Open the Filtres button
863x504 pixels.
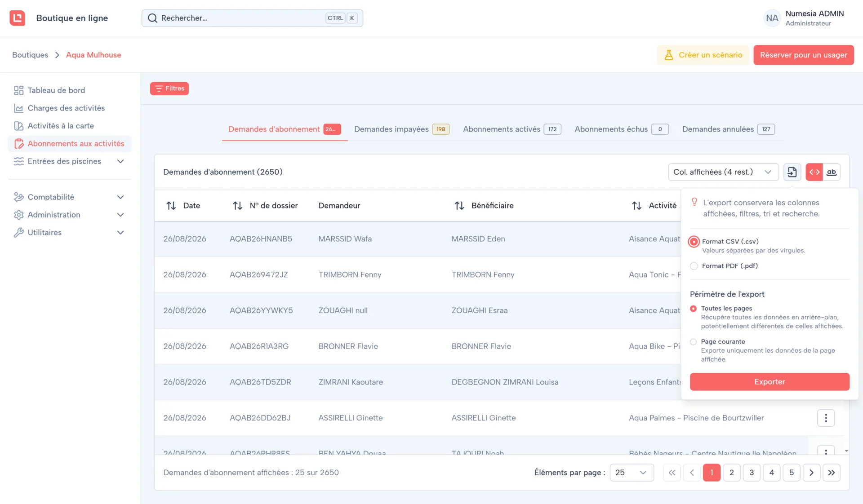169,88
